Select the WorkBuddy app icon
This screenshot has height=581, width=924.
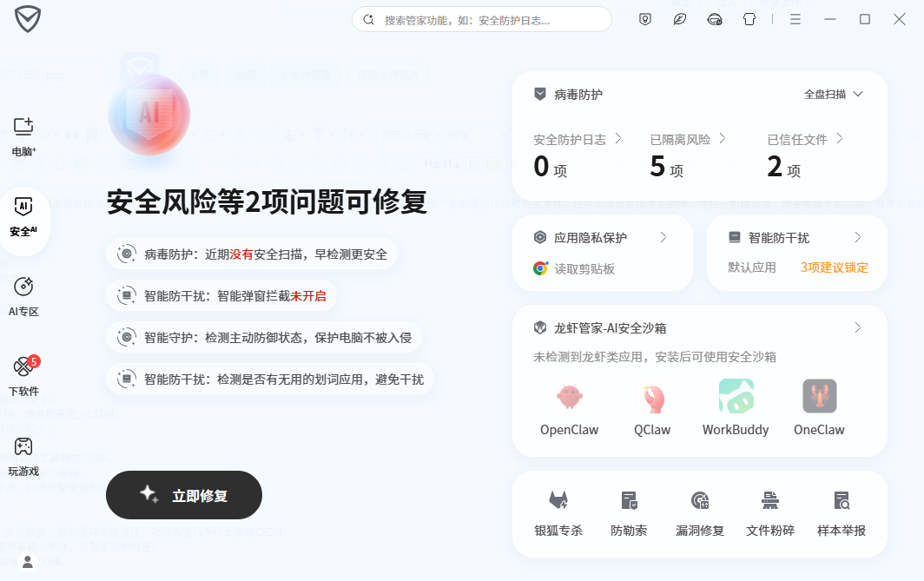click(x=736, y=396)
